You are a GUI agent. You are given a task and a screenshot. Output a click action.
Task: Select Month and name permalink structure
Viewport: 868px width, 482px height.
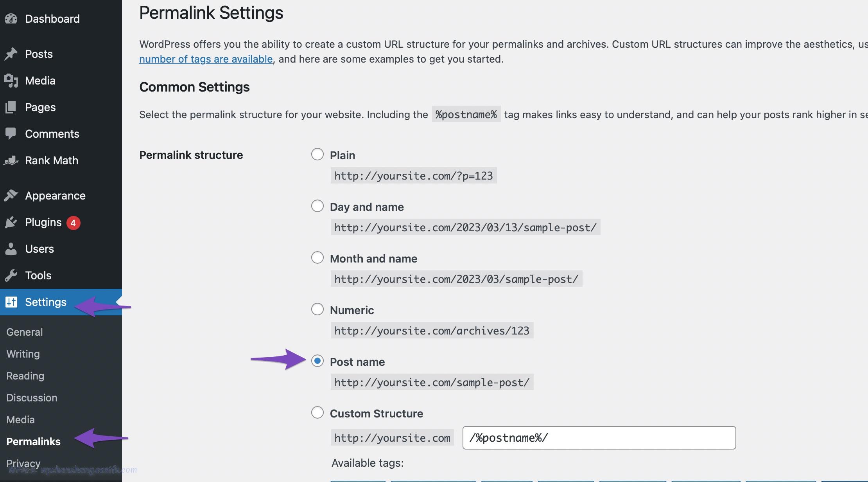[x=317, y=258]
